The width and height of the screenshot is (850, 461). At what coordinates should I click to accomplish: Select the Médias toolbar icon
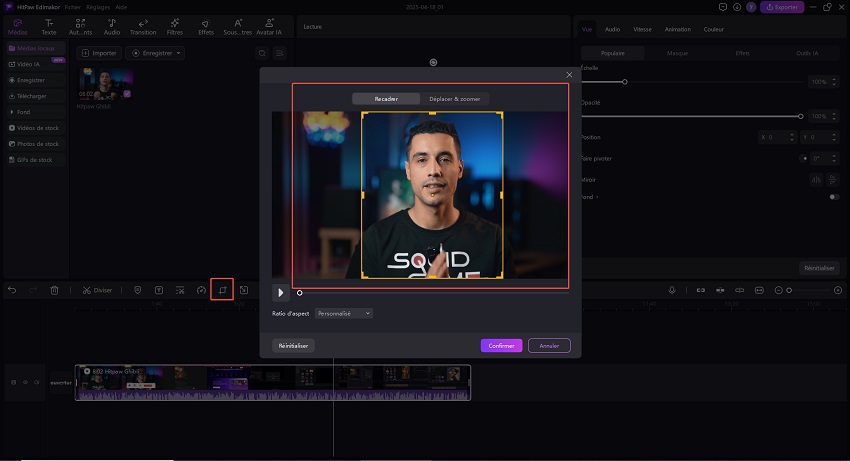coord(17,27)
